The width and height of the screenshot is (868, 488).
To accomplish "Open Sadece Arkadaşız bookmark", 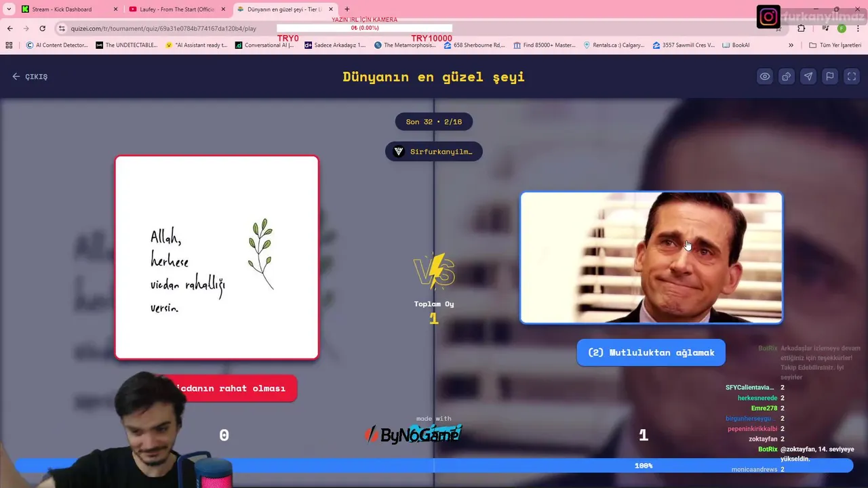I will pos(335,45).
